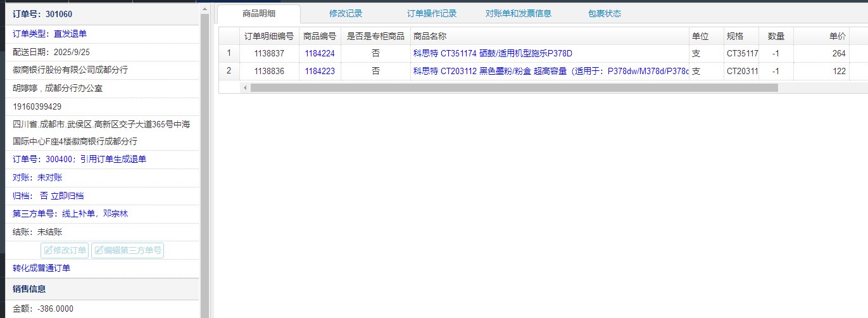This screenshot has width=868, height=318.
Task: Click the edit icon on 编辑第三方单号
Action: click(x=99, y=250)
